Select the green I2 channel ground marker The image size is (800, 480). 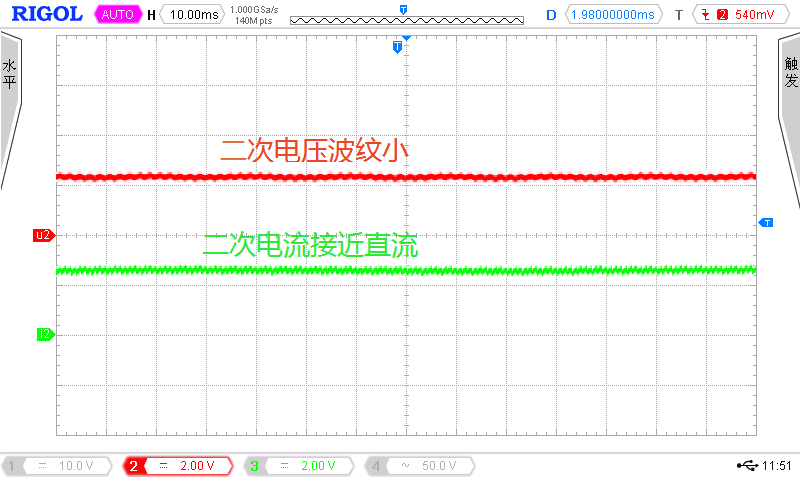click(44, 334)
